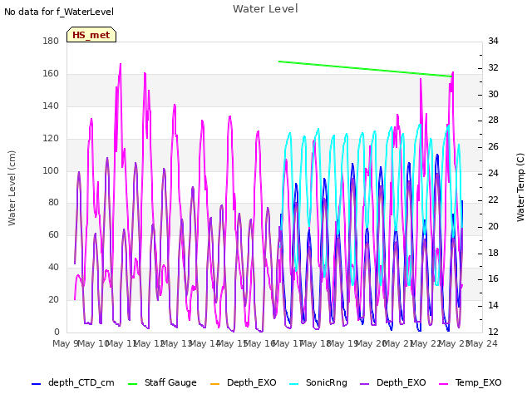This screenshot has width=532, height=399.
Task: Click the Water Level chart title
Action: click(x=265, y=9)
